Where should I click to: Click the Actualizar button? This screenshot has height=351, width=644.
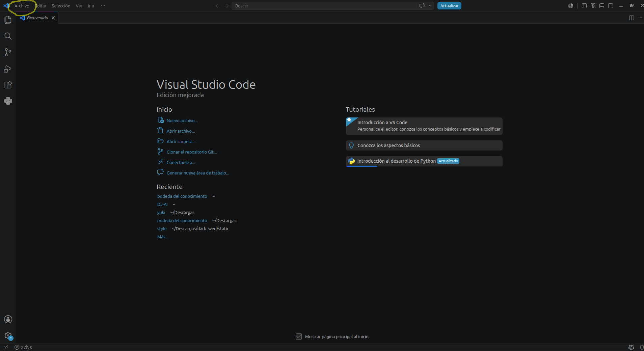coord(449,6)
